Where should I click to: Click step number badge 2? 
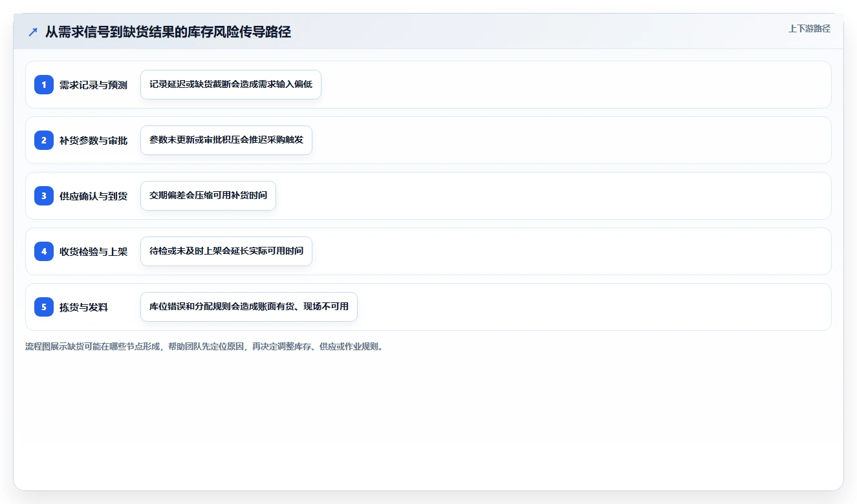point(44,140)
